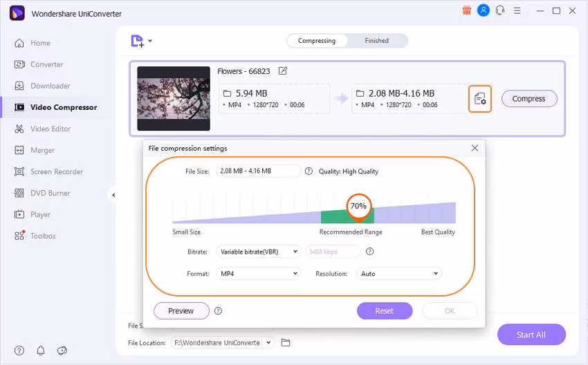Open feedback icon at bottom left

[x=62, y=350]
